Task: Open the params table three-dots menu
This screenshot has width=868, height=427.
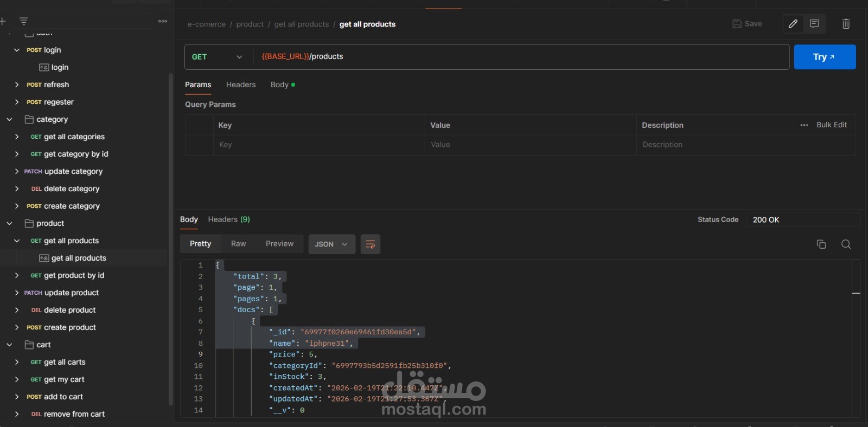Action: [804, 125]
